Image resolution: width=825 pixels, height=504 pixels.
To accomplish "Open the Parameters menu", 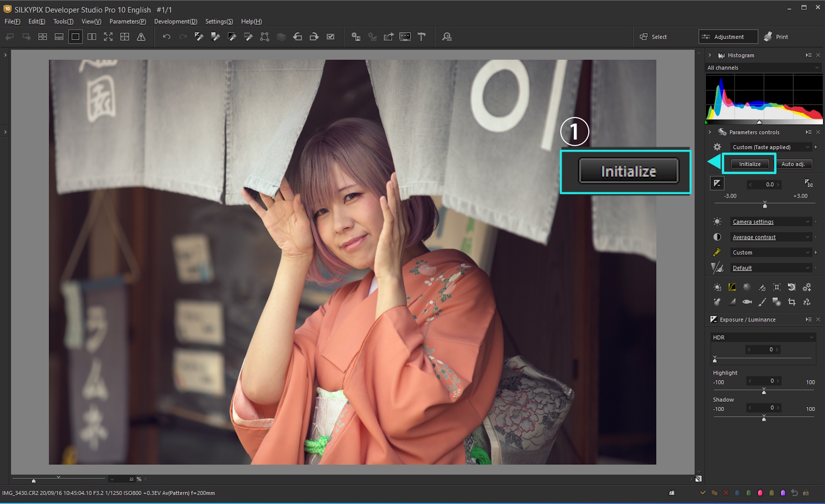I will 127,21.
